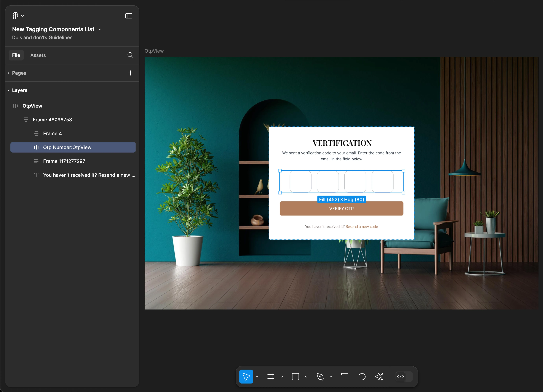Select the Otp Number:OtpView layer

73,147
